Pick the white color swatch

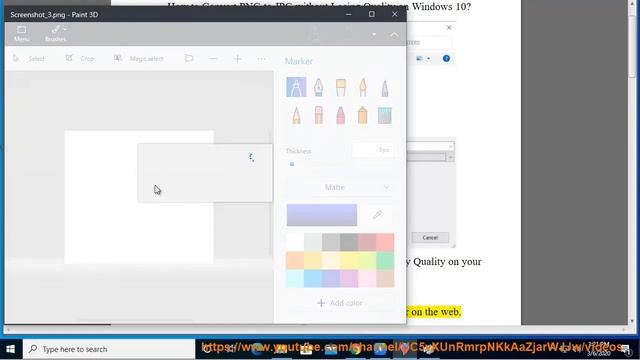click(x=295, y=242)
